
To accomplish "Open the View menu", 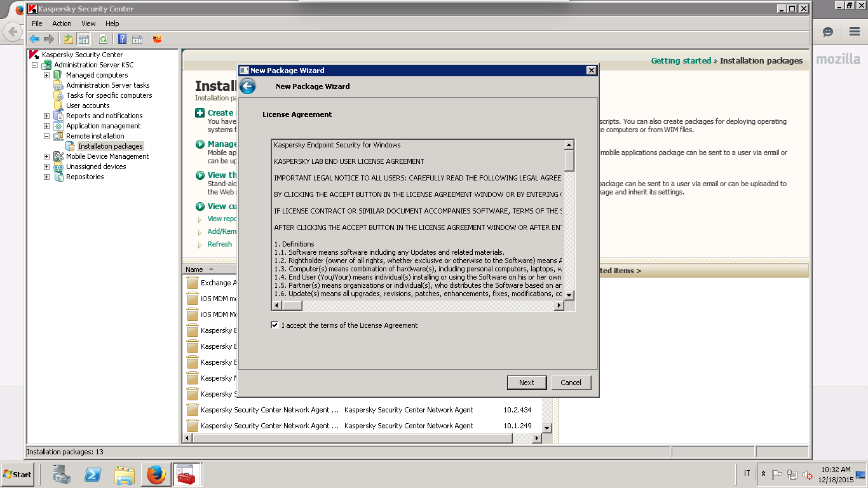I will tap(88, 24).
